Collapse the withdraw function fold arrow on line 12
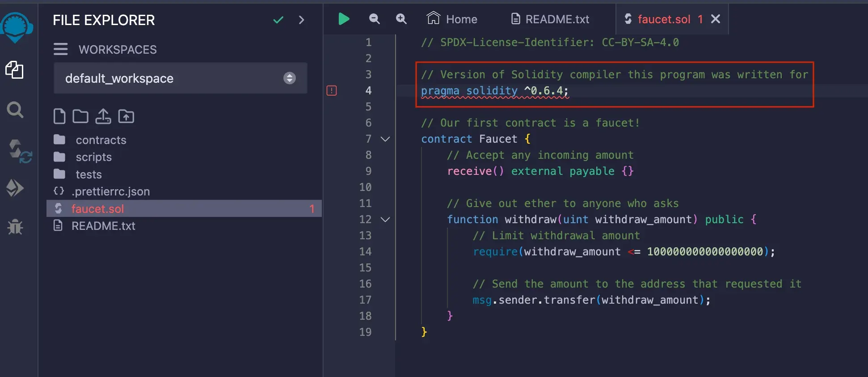The height and width of the screenshot is (377, 868). point(385,220)
